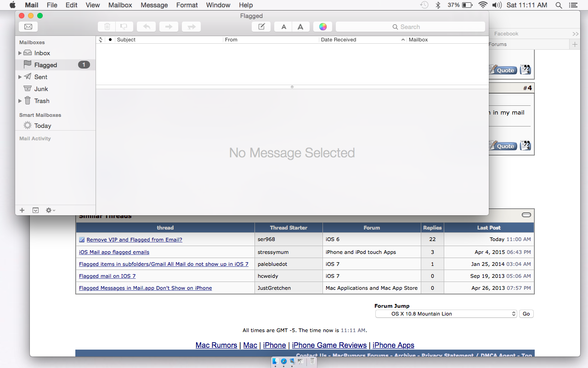
Task: Open 'Remove VIP and Flagged from Email?' thread
Action: 134,240
